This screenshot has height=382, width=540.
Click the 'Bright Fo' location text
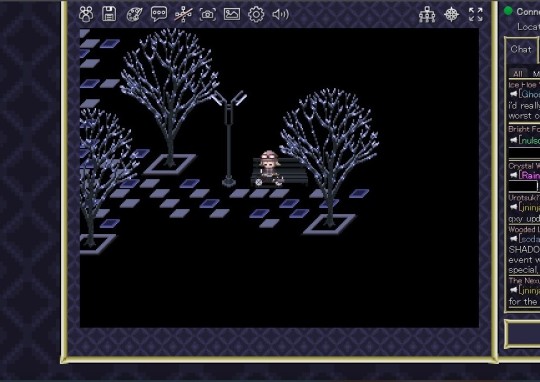click(x=524, y=129)
